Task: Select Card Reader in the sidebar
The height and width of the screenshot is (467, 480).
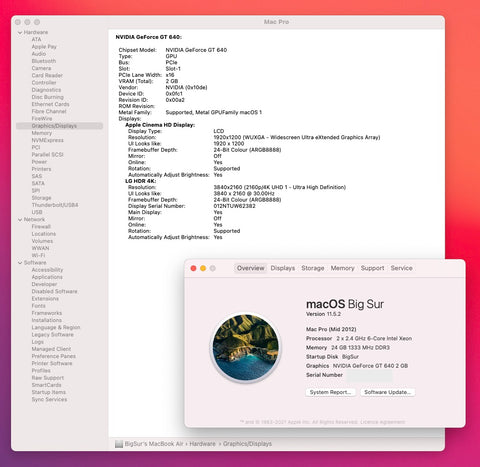Action: coord(47,75)
